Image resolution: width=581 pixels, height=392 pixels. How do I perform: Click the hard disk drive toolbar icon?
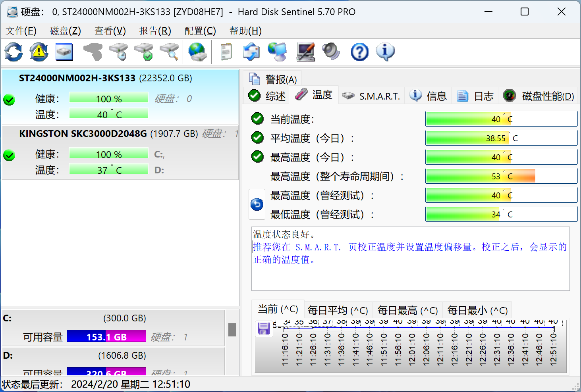tap(64, 52)
